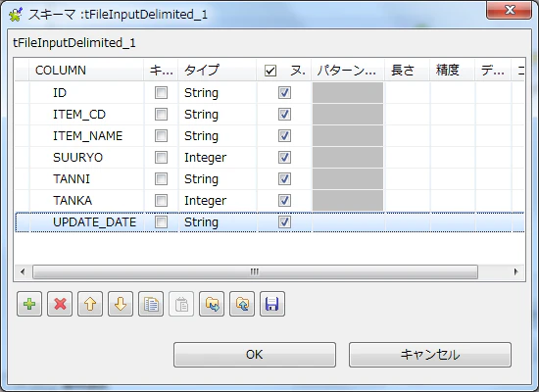Move column down with the down arrow icon

click(121, 304)
